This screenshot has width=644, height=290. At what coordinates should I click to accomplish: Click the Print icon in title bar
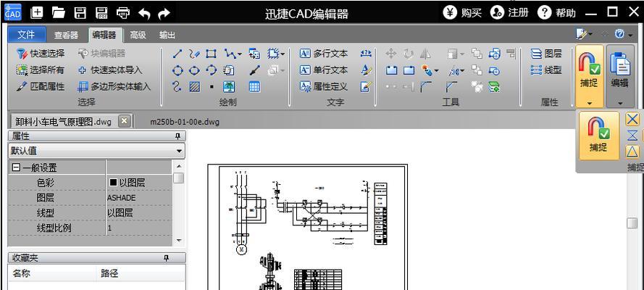(123, 13)
